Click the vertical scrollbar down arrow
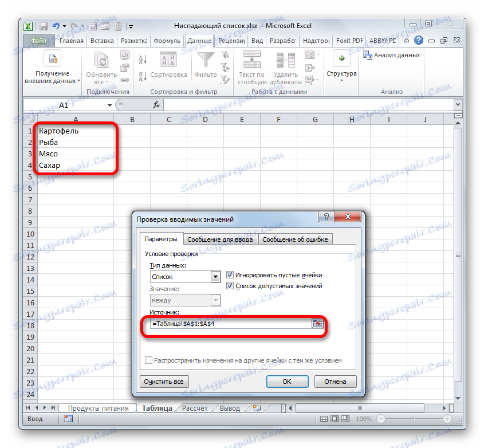 click(x=458, y=398)
